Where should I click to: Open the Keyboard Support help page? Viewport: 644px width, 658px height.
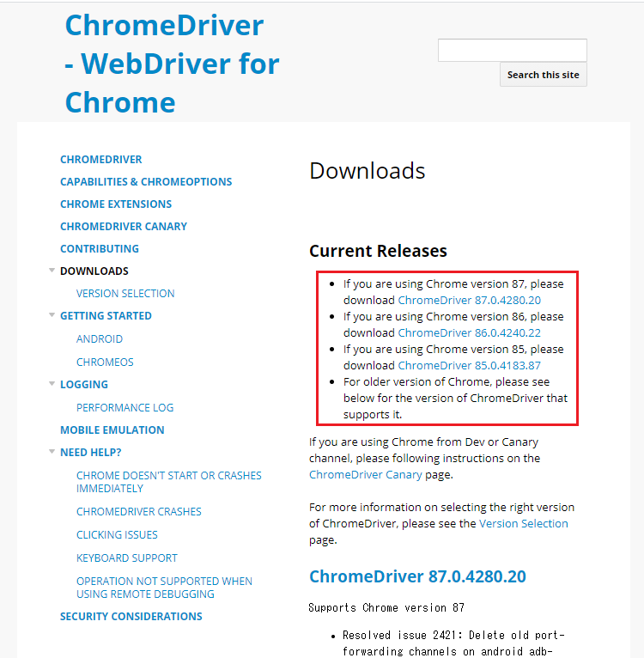click(127, 557)
